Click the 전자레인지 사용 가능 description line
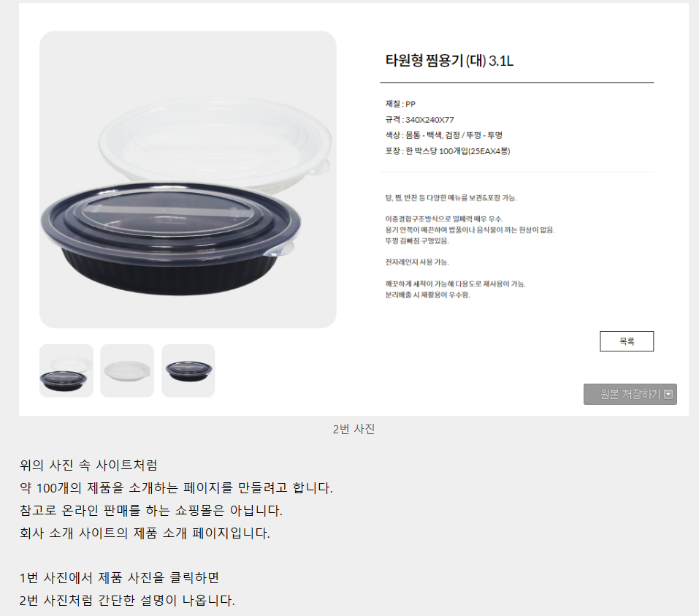This screenshot has height=616, width=699. click(x=417, y=262)
